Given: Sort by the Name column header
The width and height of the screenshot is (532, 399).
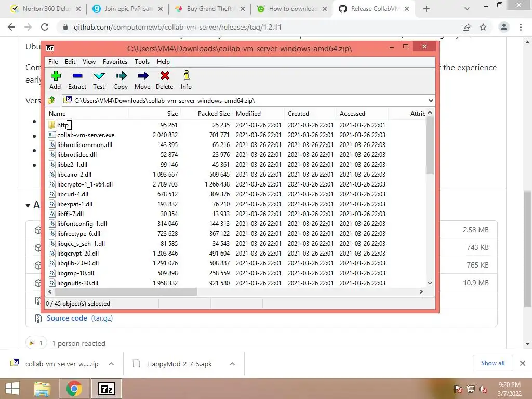Looking at the screenshot, I should pos(87,114).
